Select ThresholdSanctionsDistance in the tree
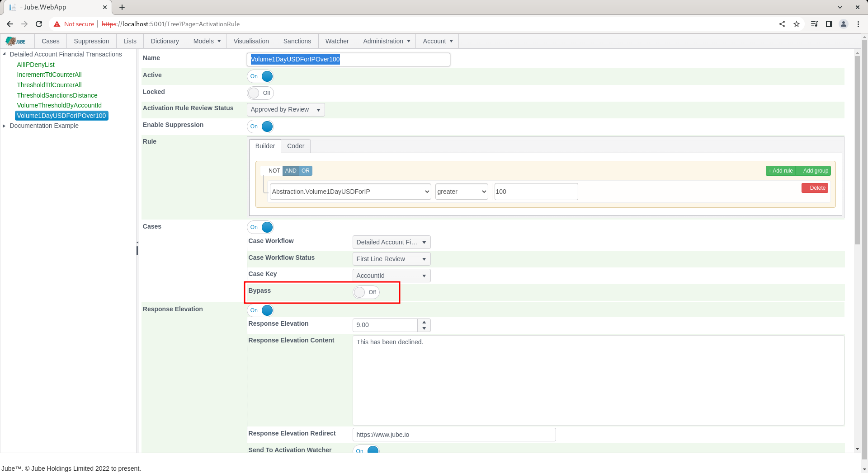Viewport: 868px width, 473px height. coord(57,95)
